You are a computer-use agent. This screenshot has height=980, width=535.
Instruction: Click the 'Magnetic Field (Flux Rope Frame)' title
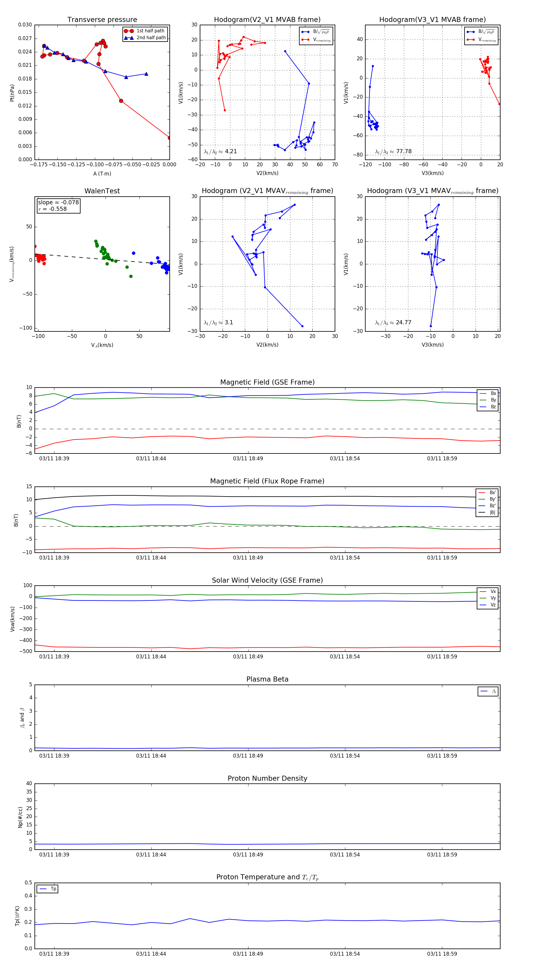point(267,481)
